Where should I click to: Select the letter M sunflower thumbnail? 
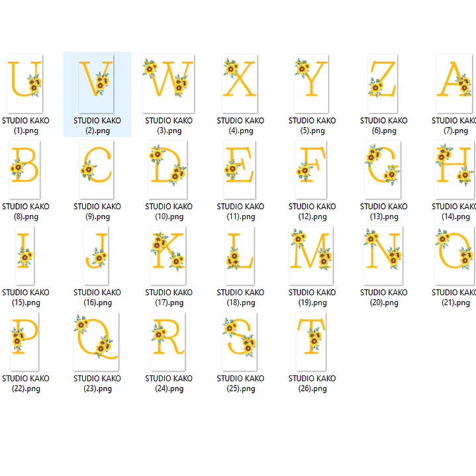(x=311, y=256)
